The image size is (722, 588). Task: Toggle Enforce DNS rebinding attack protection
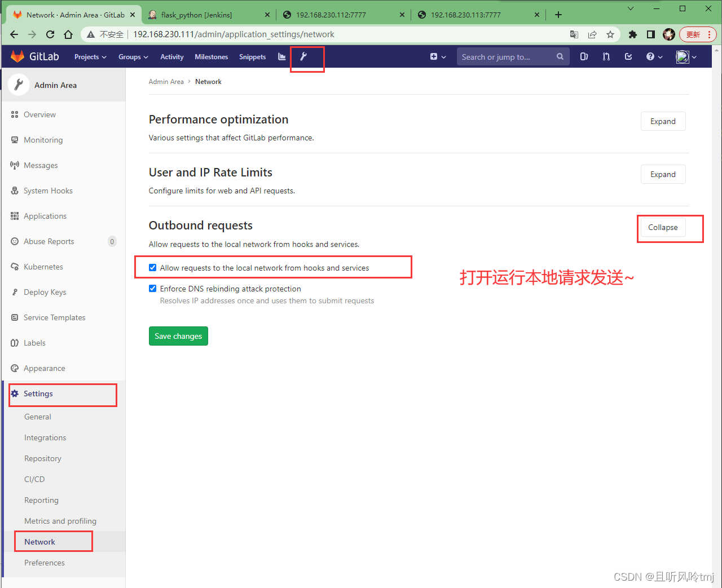click(152, 288)
